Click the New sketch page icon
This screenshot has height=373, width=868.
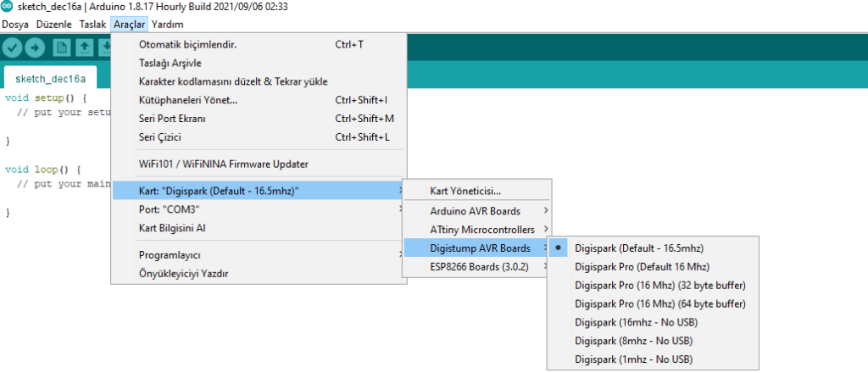click(x=61, y=47)
